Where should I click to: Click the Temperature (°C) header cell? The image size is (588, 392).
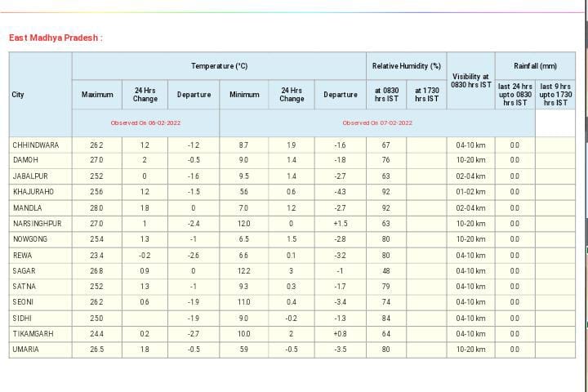219,66
